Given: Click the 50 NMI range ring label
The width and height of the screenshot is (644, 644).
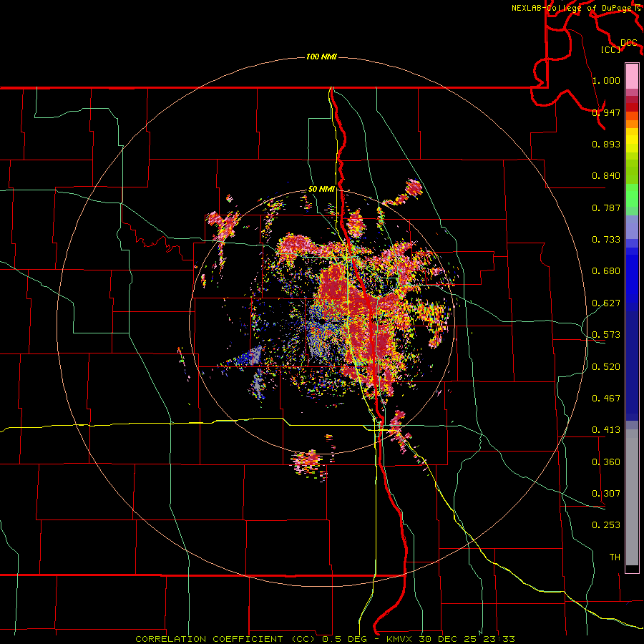Looking at the screenshot, I should click(x=321, y=190).
